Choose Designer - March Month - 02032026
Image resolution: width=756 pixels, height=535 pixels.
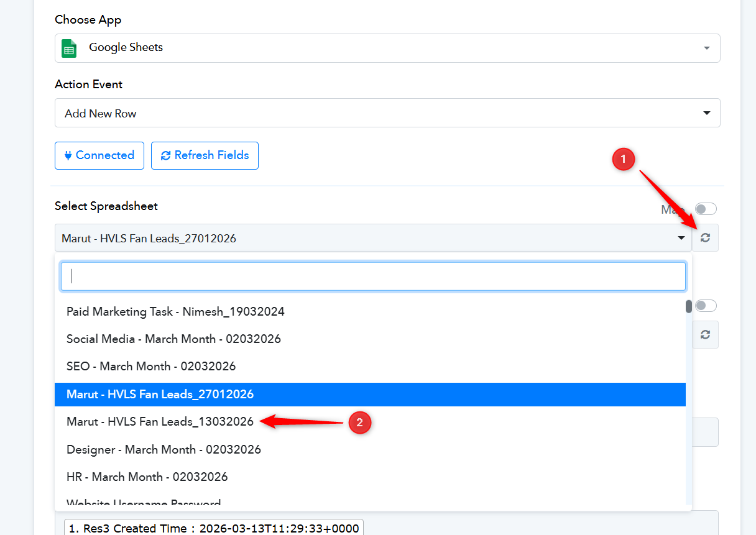[164, 449]
